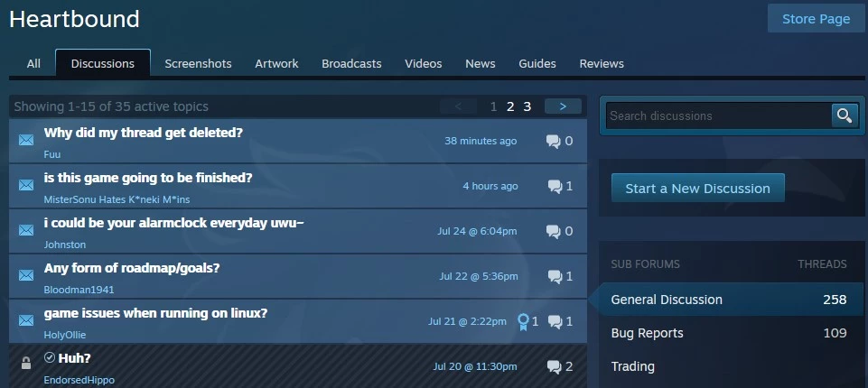Image resolution: width=868 pixels, height=388 pixels.
Task: Click the previous page left arrow
Action: tap(458, 106)
